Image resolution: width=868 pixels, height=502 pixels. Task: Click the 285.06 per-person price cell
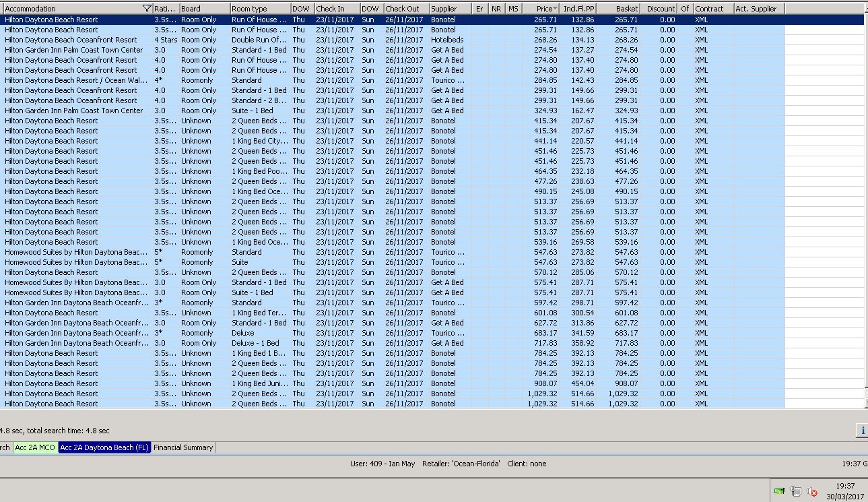[578, 272]
